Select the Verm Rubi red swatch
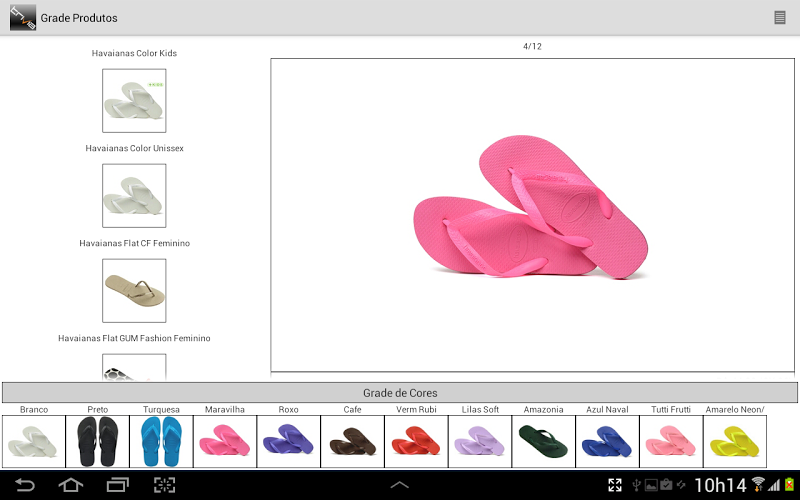The height and width of the screenshot is (500, 800). point(416,441)
